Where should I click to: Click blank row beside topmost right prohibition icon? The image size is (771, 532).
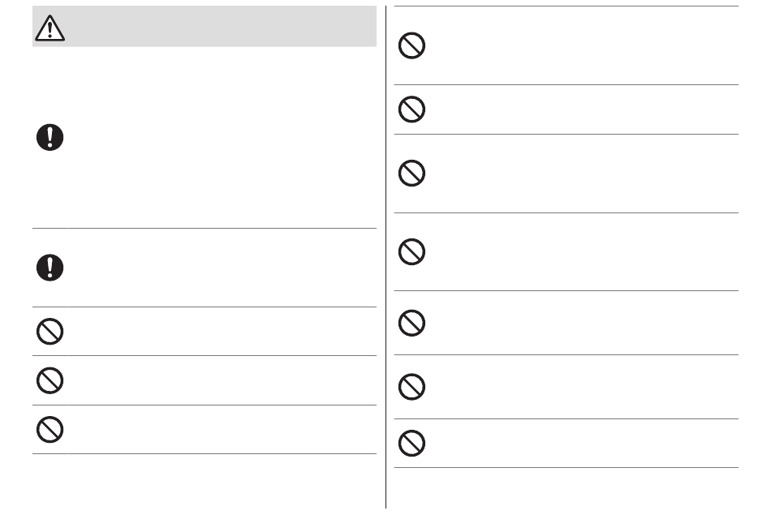[584, 45]
